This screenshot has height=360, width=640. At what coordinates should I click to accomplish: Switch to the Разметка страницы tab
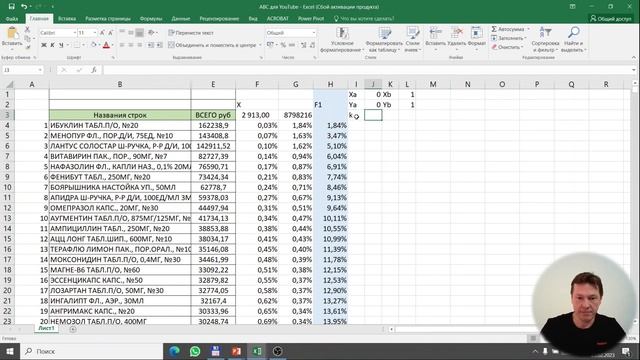point(108,18)
